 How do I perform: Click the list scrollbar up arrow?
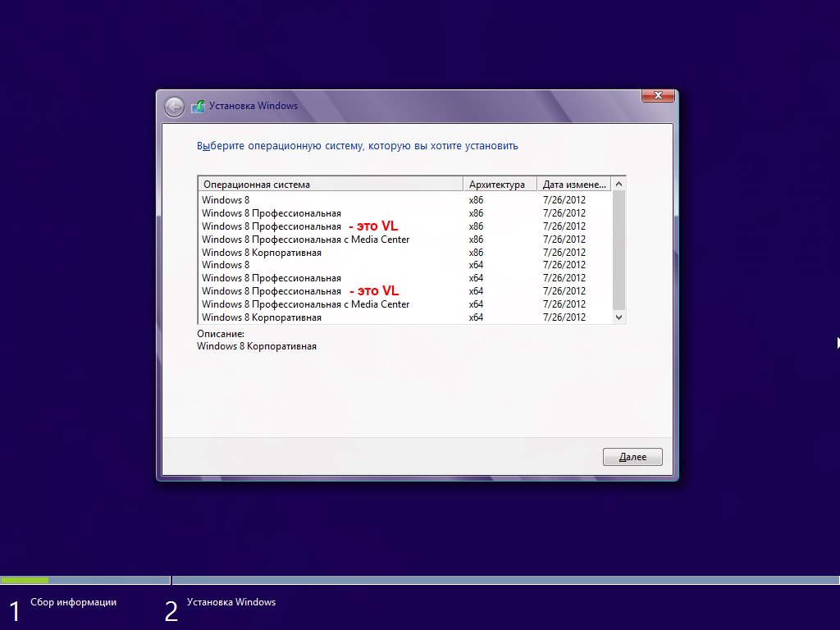tap(619, 184)
